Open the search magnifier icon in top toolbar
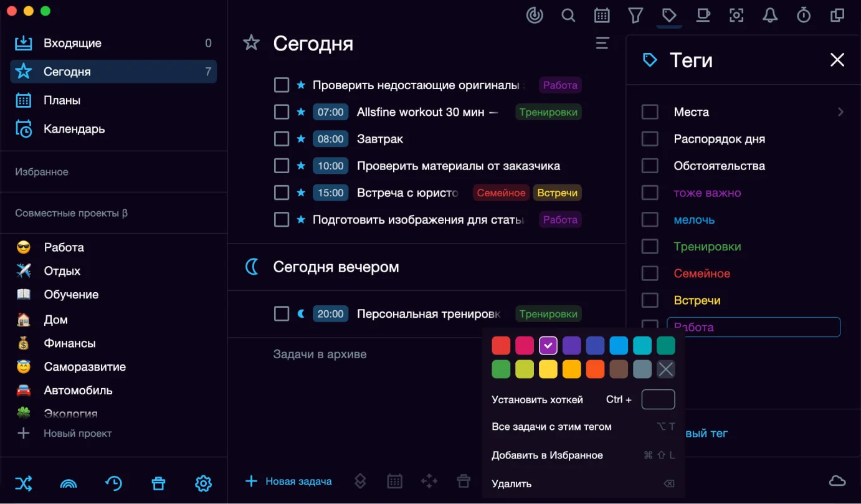 (x=568, y=15)
